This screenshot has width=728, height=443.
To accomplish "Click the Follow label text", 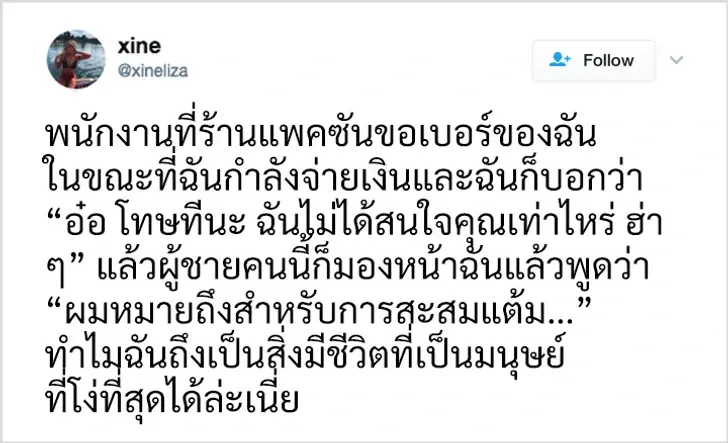I will click(608, 61).
